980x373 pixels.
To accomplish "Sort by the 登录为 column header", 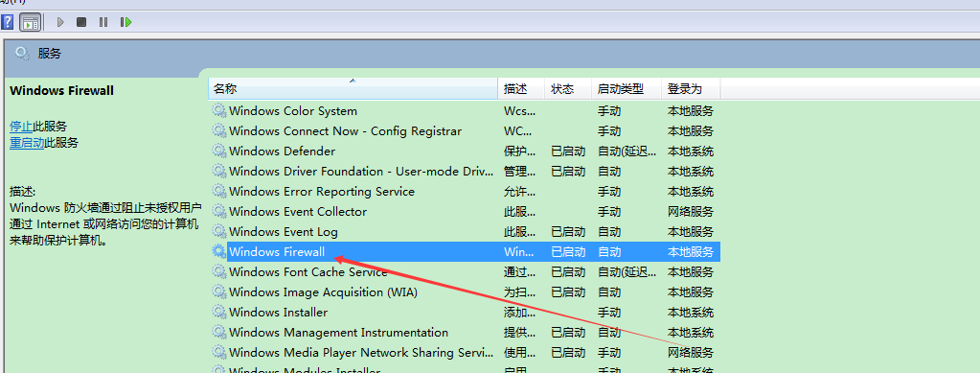I will [x=691, y=89].
